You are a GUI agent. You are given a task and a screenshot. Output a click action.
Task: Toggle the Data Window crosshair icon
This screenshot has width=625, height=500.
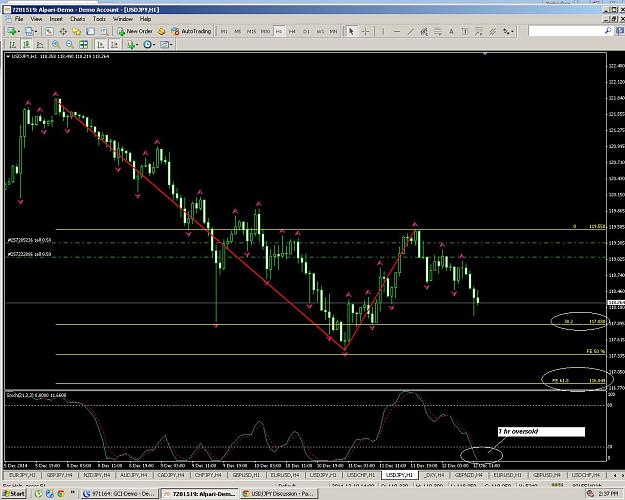(x=63, y=31)
